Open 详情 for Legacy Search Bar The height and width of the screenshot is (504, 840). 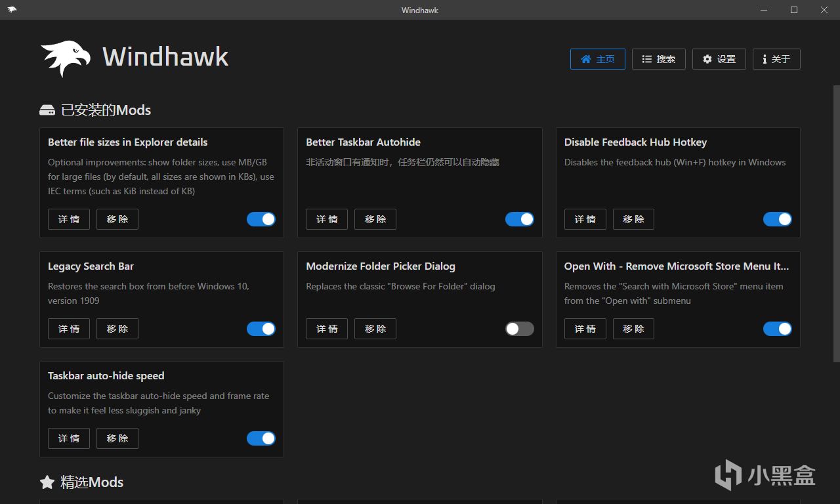coord(69,329)
